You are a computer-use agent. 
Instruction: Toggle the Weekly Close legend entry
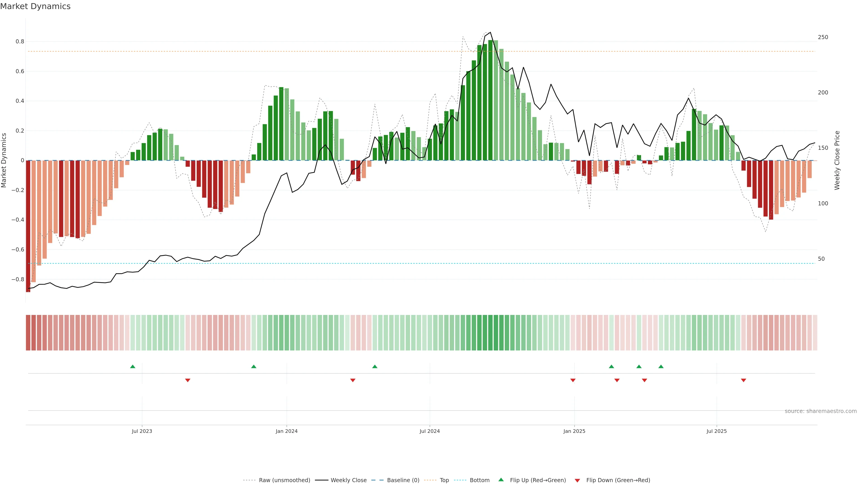pyautogui.click(x=348, y=480)
